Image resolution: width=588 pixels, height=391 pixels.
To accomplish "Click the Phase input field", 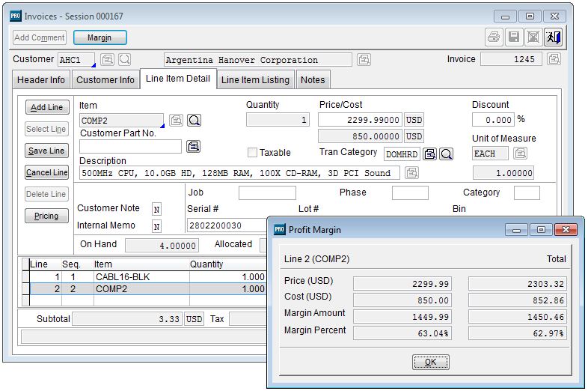I will [x=410, y=193].
